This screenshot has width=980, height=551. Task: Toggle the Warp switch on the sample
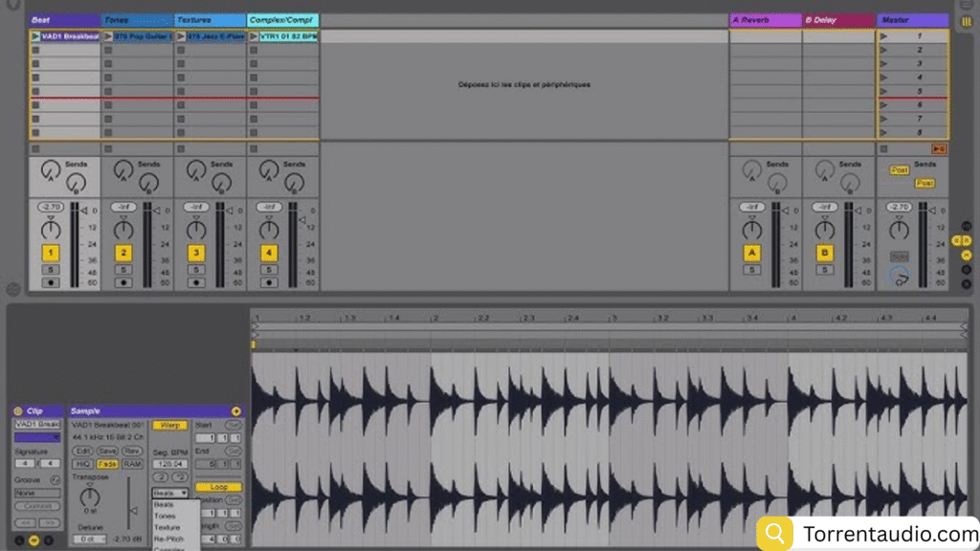pyautogui.click(x=169, y=425)
